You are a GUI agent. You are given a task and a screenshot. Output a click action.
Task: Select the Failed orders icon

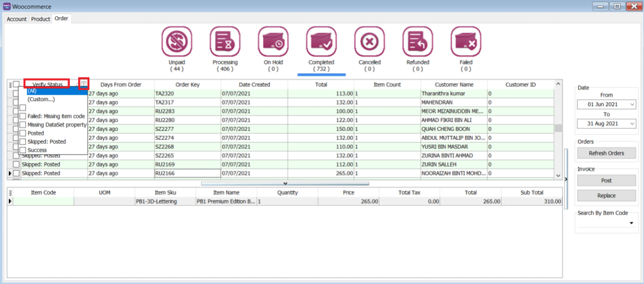click(465, 42)
